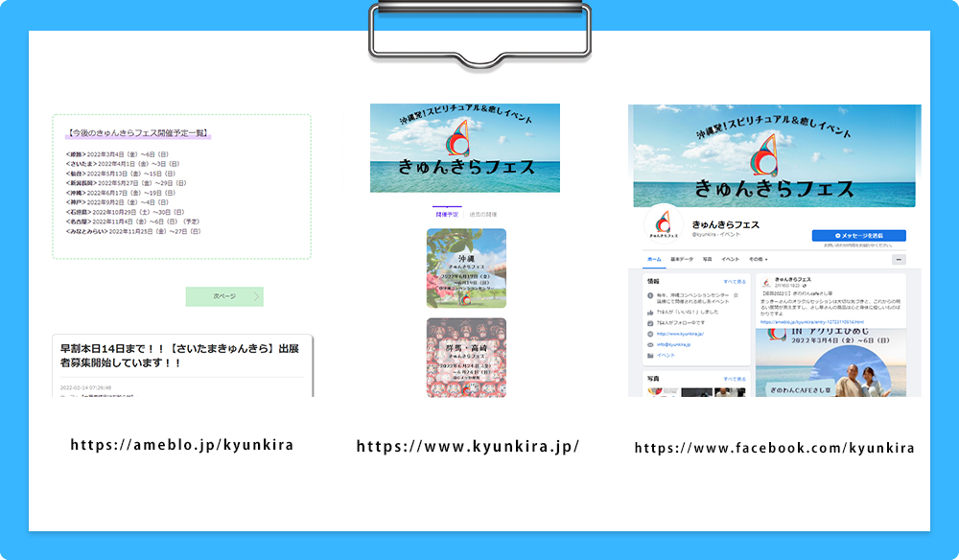This screenshot has width=959, height=560.
Task: Click すべて見る link in 写真 section
Action: click(735, 379)
